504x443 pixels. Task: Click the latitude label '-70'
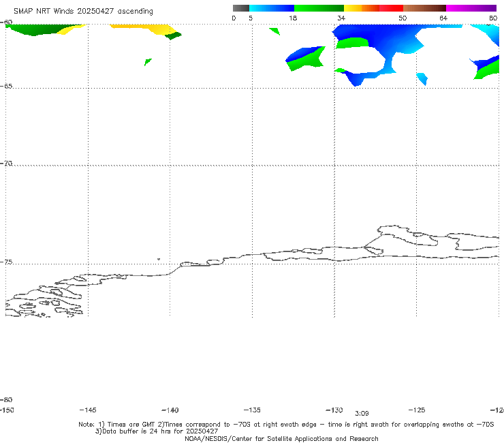tap(6, 164)
